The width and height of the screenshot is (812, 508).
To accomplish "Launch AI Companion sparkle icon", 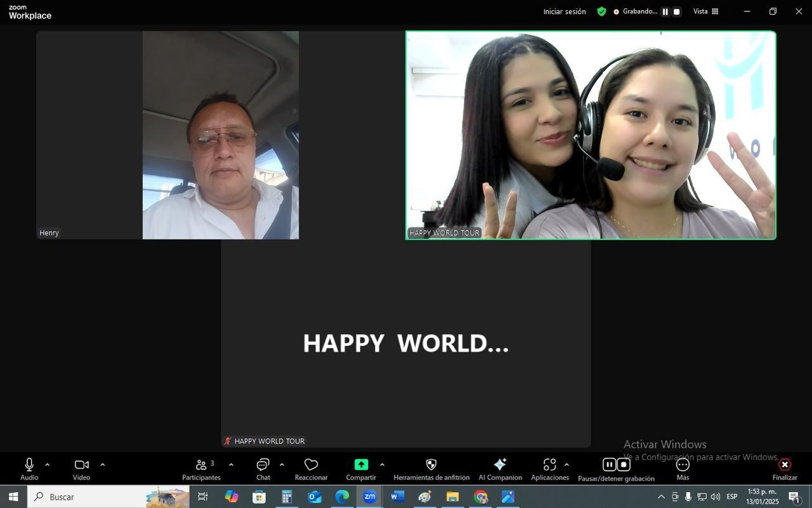I will 500,469.
